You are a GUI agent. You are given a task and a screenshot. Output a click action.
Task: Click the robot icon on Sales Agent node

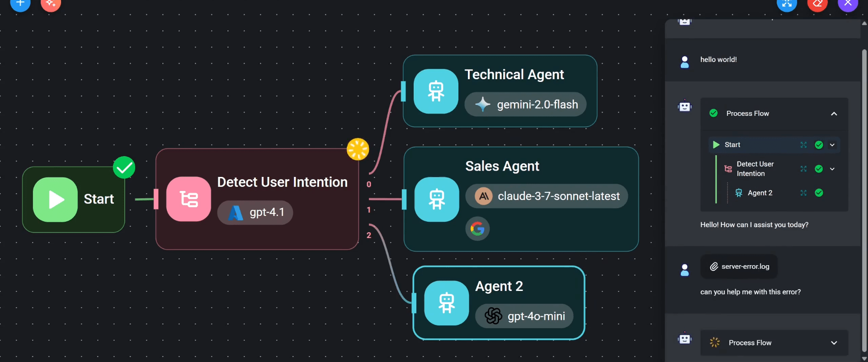coord(437,199)
